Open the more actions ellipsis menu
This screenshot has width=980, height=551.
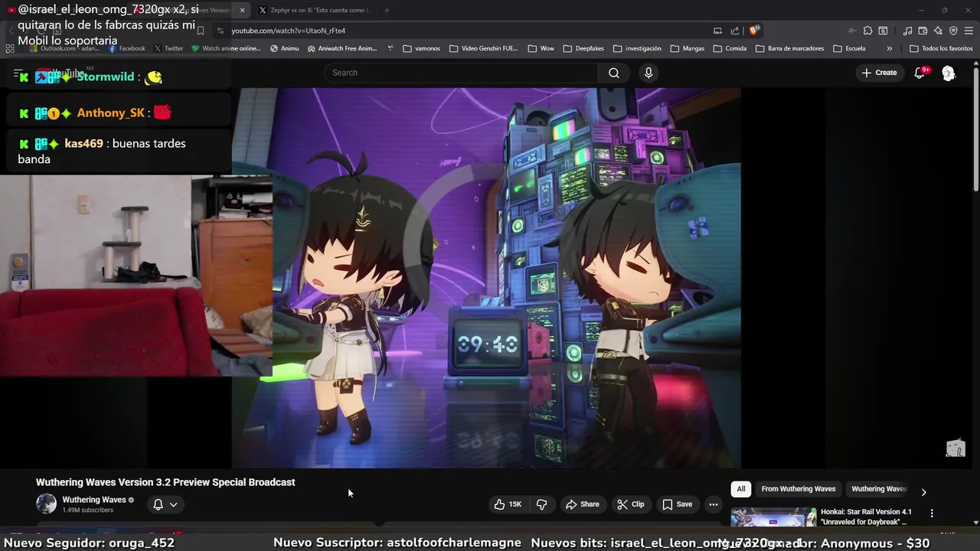pyautogui.click(x=713, y=504)
